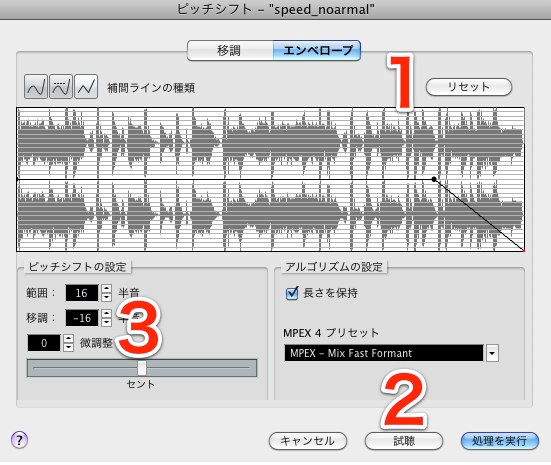551x465 pixels.
Task: Increase the 微調整 value with up stepper
Action: pos(69,338)
